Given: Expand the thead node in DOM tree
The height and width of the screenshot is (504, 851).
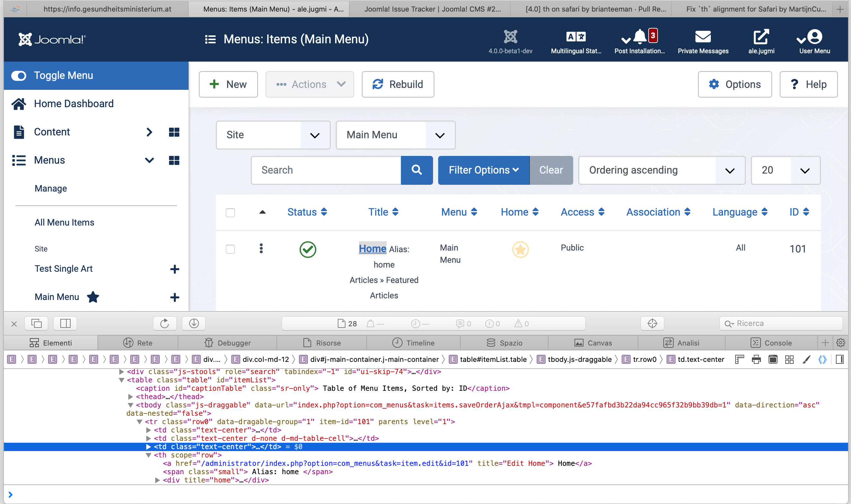Looking at the screenshot, I should (x=131, y=397).
